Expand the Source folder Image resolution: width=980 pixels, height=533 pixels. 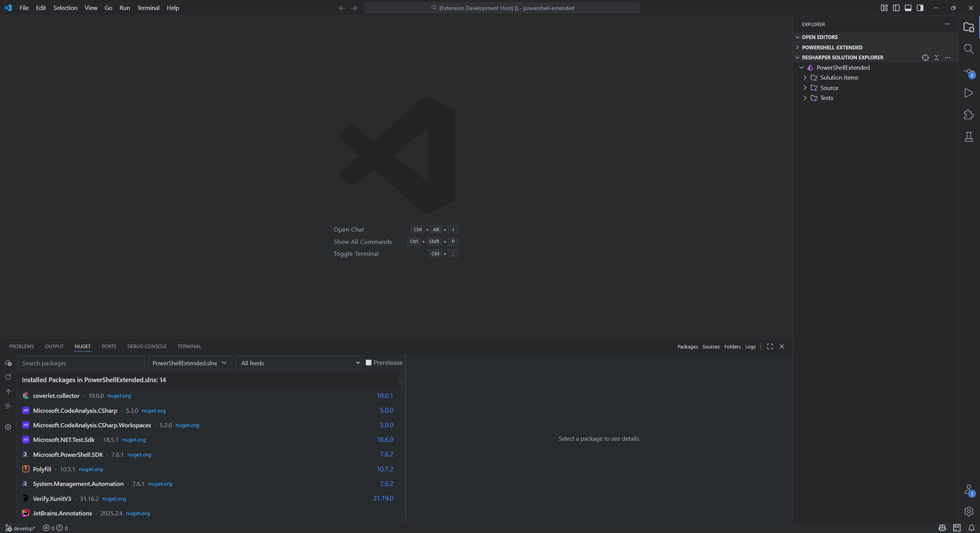[805, 88]
